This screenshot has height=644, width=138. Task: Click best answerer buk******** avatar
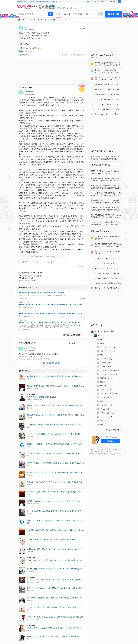[21, 93]
